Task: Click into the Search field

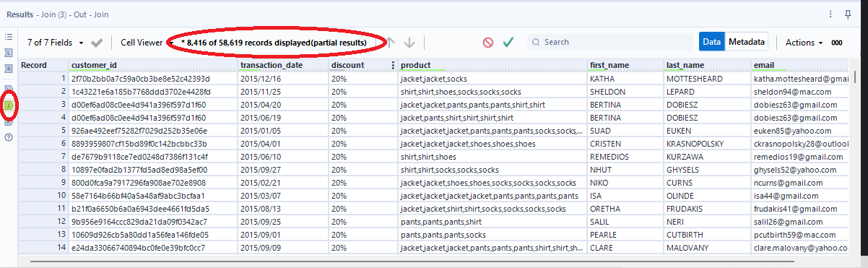Action: pos(610,42)
